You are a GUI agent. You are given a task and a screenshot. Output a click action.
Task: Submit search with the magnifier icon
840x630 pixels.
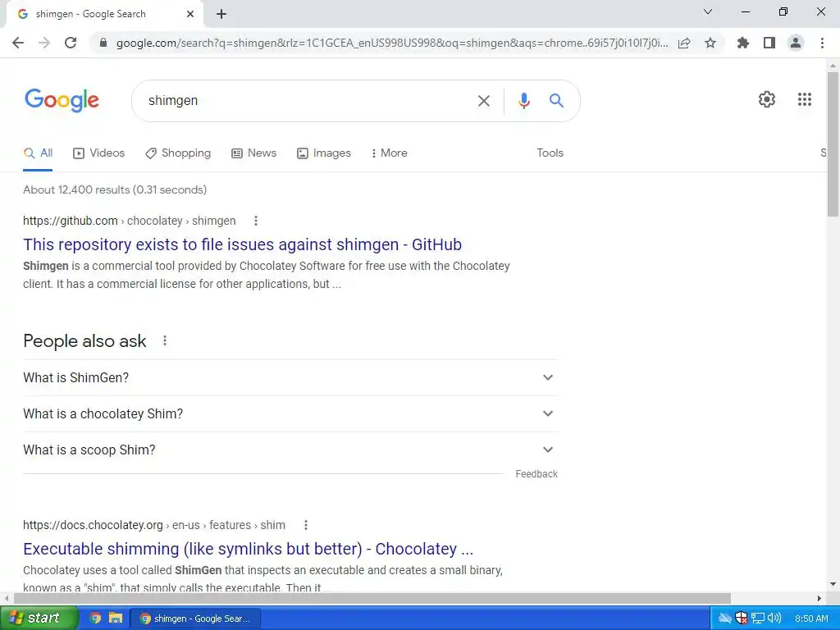tap(557, 100)
